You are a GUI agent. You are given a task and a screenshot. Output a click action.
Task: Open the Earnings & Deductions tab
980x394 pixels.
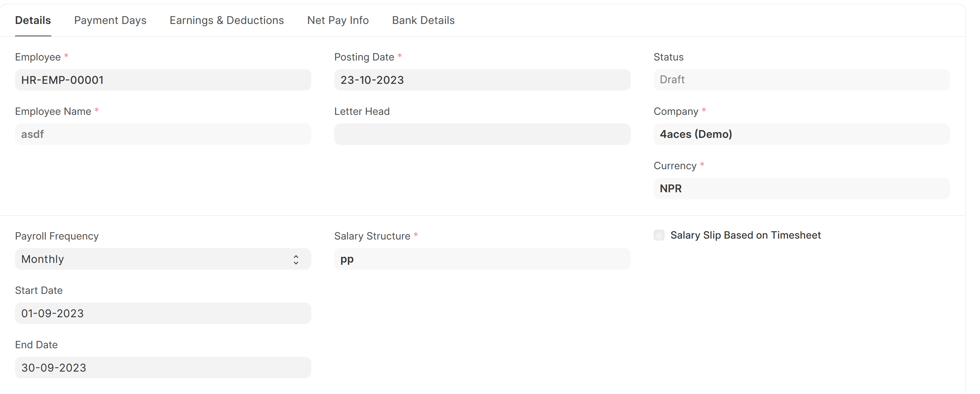point(227,20)
